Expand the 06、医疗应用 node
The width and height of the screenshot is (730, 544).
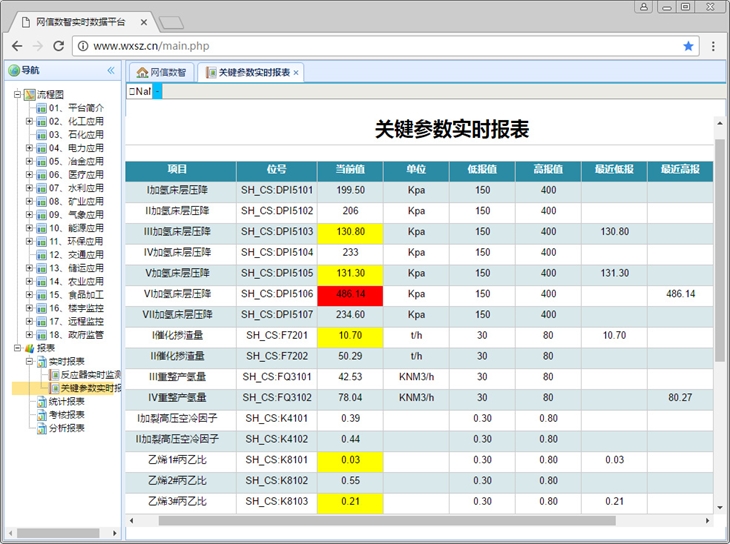(x=29, y=175)
